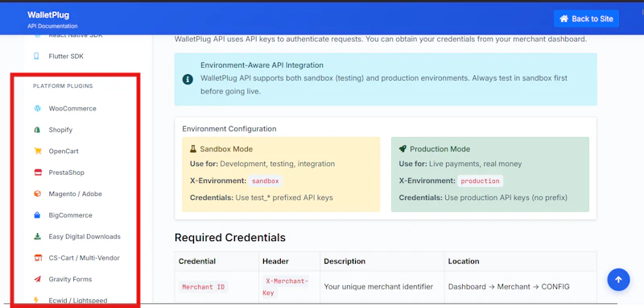Click the Gravity Forms paper plane icon
This screenshot has height=308, width=644.
pyautogui.click(x=37, y=279)
